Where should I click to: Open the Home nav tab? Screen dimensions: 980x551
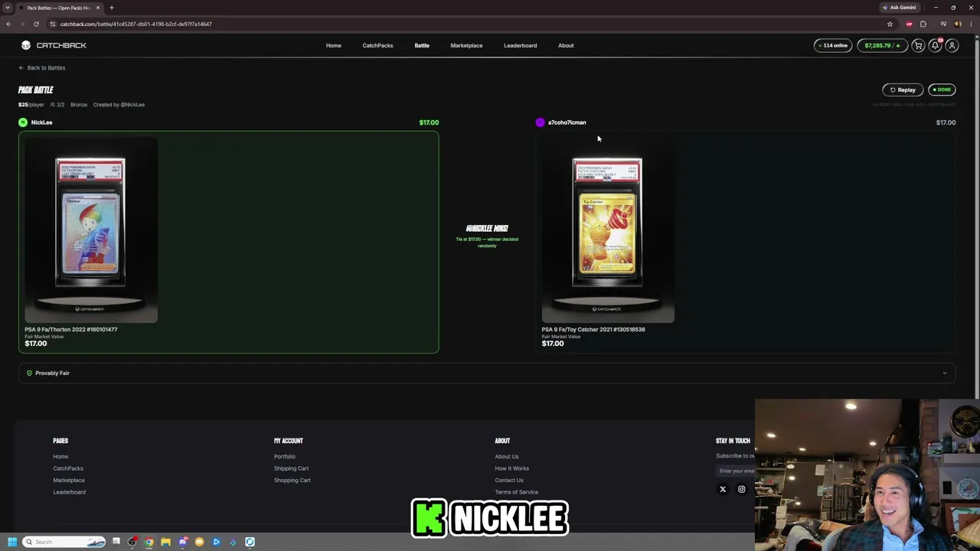pos(333,45)
